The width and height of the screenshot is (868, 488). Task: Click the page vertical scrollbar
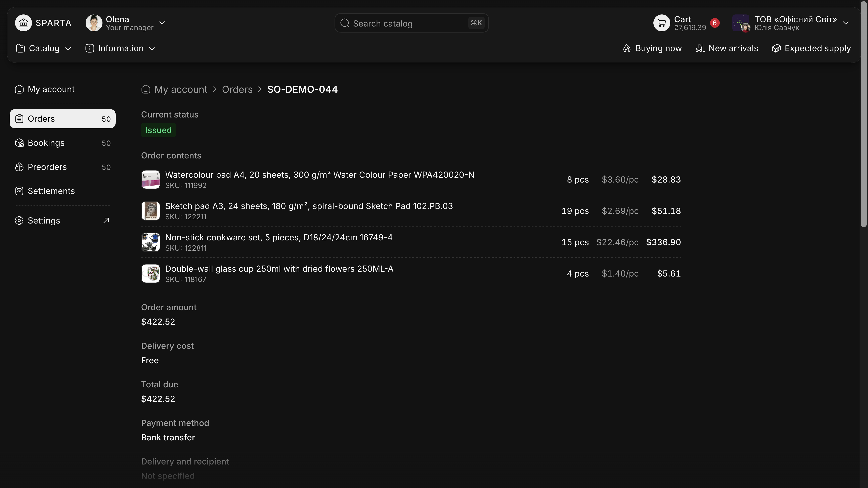(864, 114)
